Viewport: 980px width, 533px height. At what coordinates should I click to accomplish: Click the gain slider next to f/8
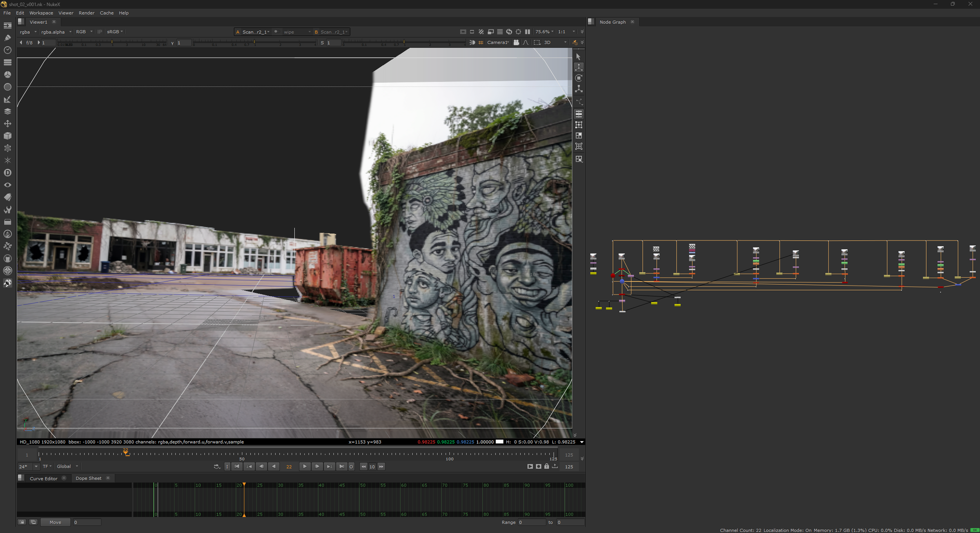112,42
